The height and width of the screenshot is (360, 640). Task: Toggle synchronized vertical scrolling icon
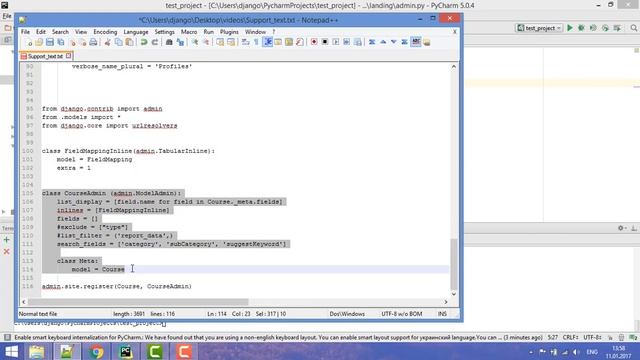pyautogui.click(x=220, y=42)
